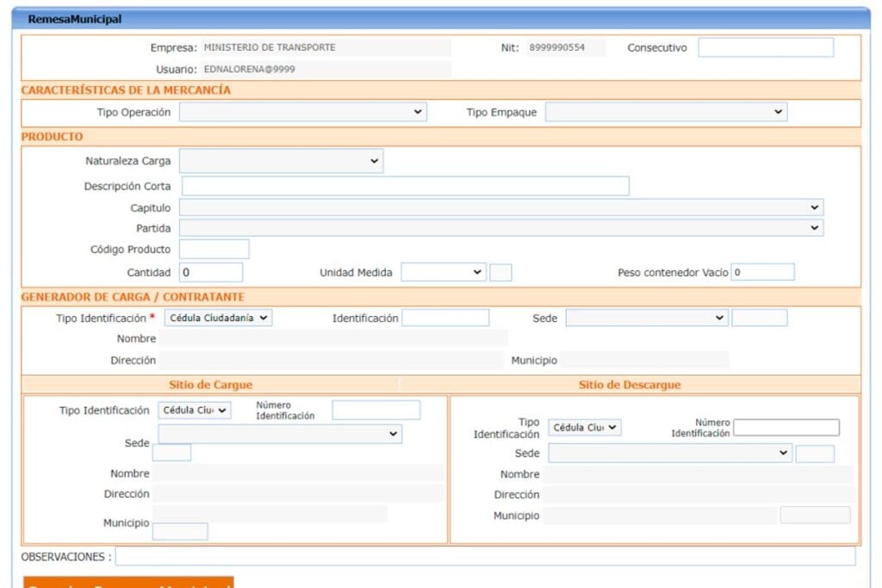The image size is (882, 588).
Task: Expand the Generador de Carga Sede dropdown
Action: coord(646,318)
